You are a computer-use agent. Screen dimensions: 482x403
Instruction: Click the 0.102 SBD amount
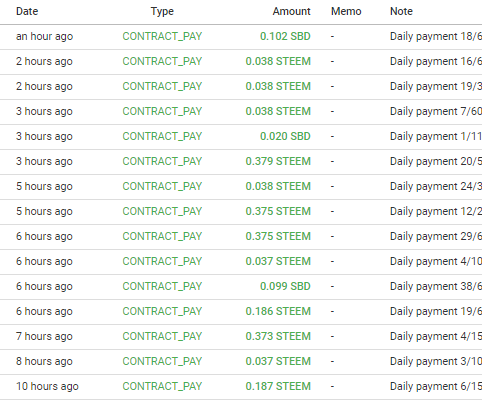pos(285,36)
